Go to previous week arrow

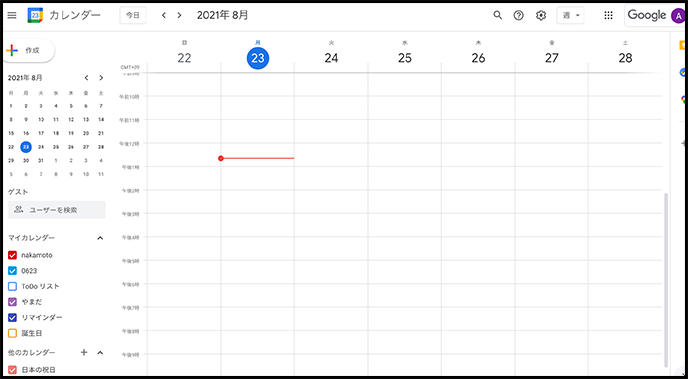[164, 15]
